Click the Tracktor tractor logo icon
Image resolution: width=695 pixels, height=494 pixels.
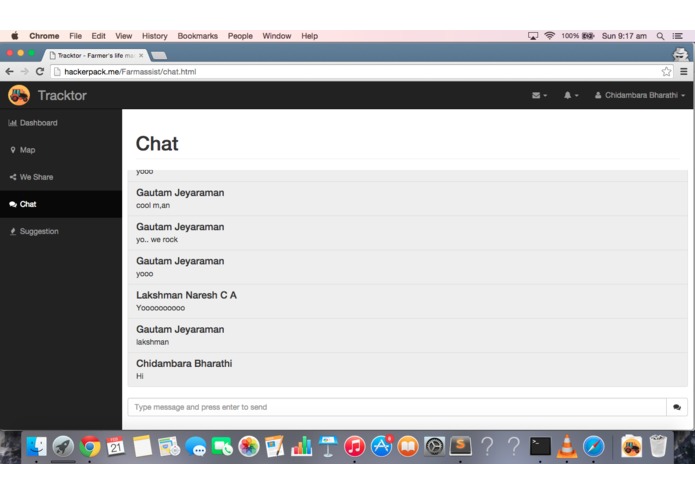tap(19, 95)
